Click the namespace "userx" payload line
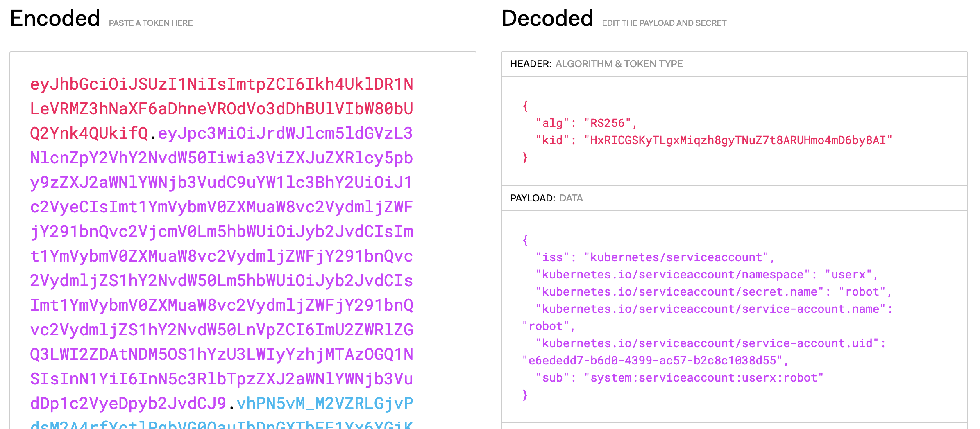Screen dimensions: 980x429 [x=707, y=275]
